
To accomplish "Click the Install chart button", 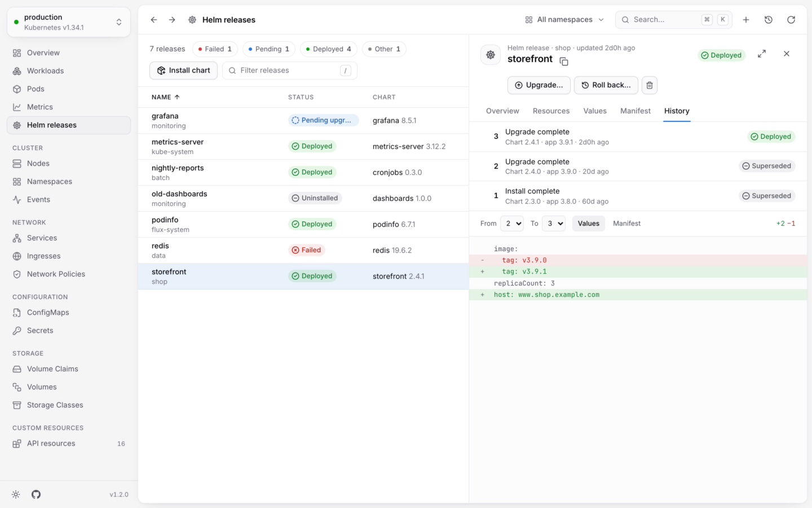I will tap(184, 71).
